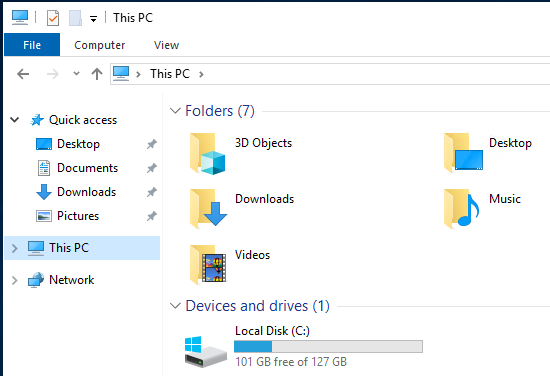Go back using the back arrow
This screenshot has height=376, width=550.
tap(23, 74)
